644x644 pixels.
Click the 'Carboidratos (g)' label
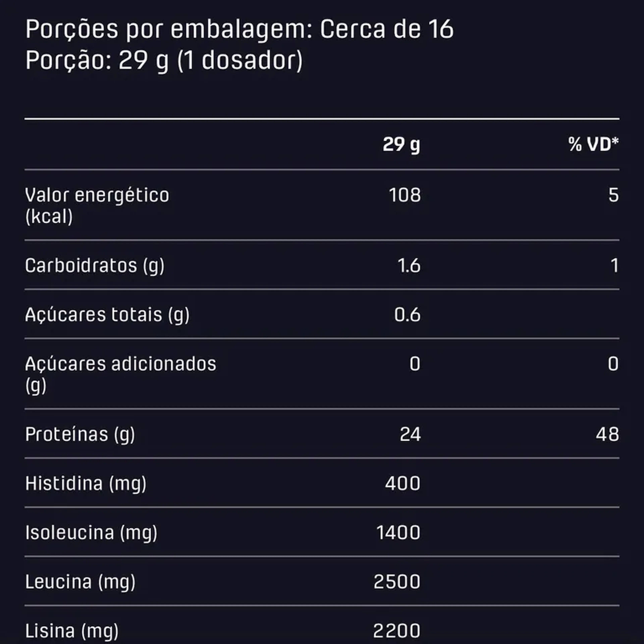click(x=95, y=266)
